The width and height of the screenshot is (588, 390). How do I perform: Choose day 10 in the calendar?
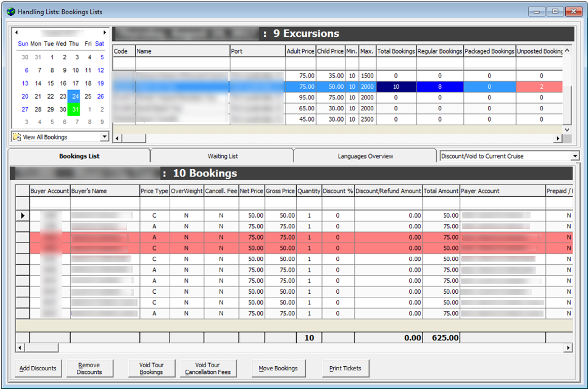coord(75,70)
